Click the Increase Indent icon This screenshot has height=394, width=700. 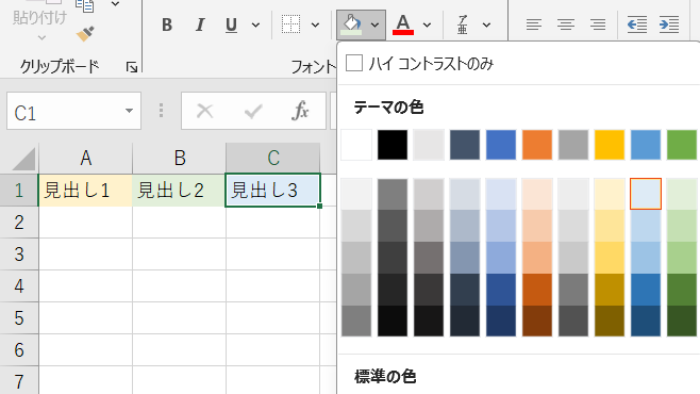669,25
